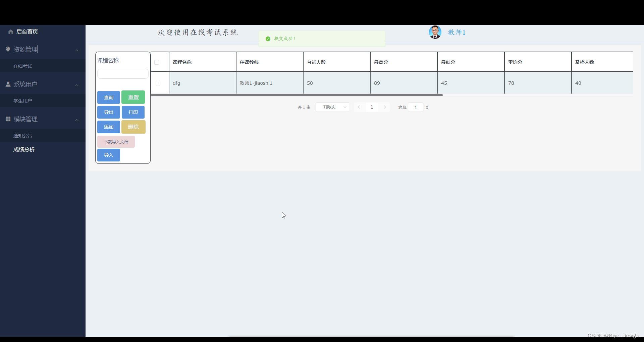The width and height of the screenshot is (644, 342).
Task: Collapse the 系统用户 menu chevron
Action: (x=77, y=85)
